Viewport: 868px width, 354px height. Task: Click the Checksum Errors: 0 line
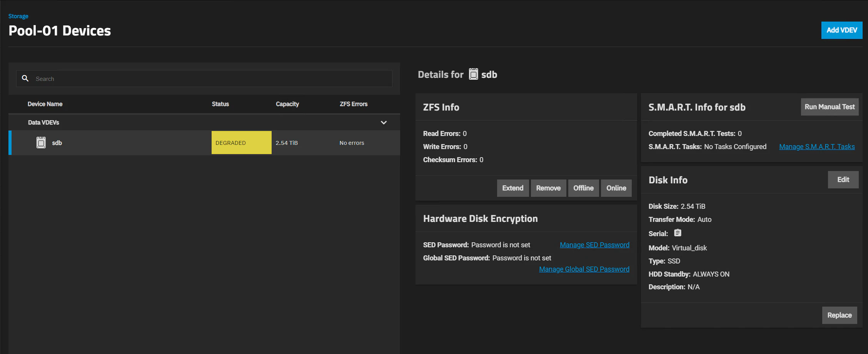(453, 160)
